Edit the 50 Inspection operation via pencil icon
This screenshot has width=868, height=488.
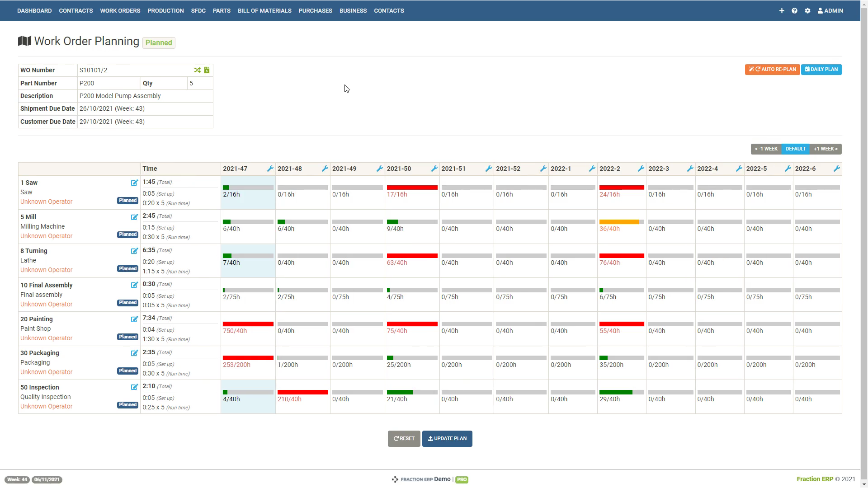tap(134, 387)
